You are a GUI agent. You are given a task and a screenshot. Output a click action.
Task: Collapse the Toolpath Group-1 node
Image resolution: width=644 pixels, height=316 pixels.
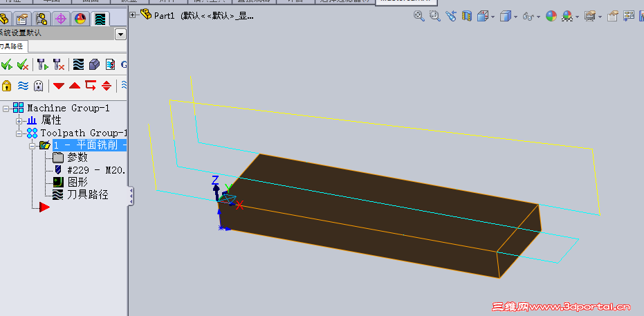pyautogui.click(x=19, y=133)
